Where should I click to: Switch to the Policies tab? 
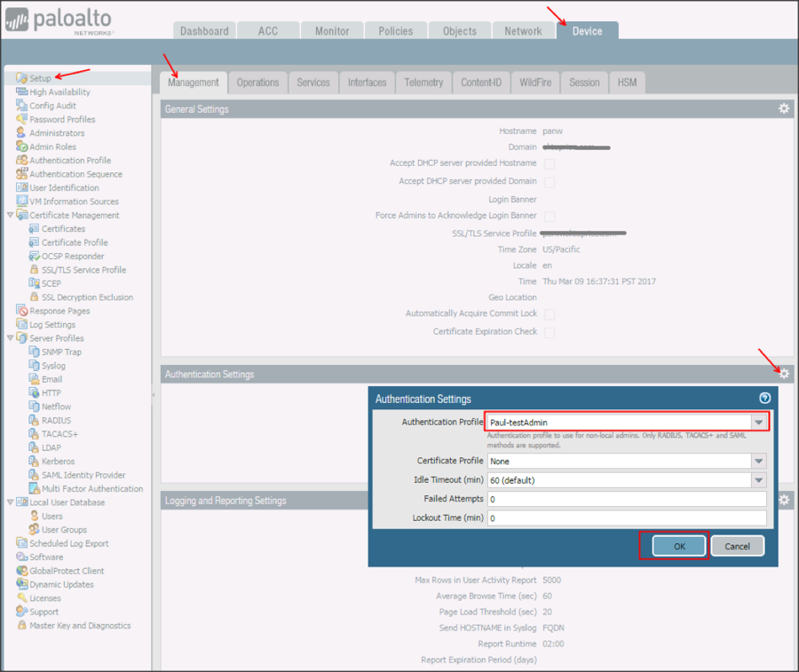click(395, 31)
